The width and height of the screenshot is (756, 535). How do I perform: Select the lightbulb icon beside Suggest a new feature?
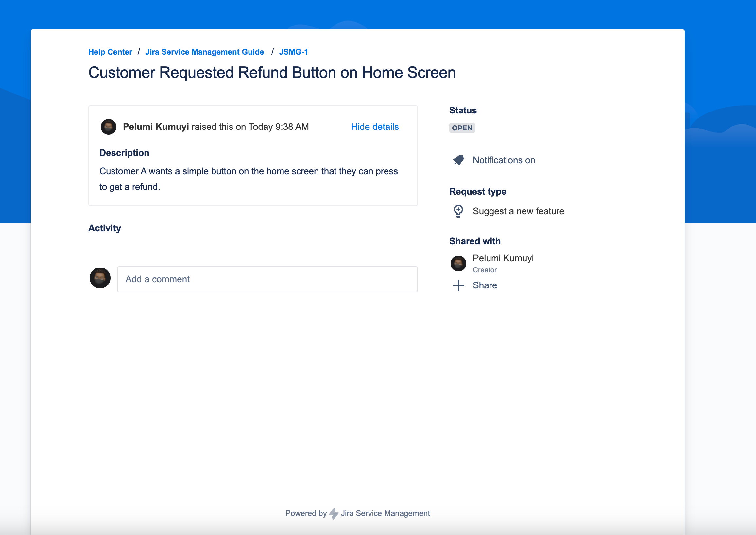(x=458, y=211)
